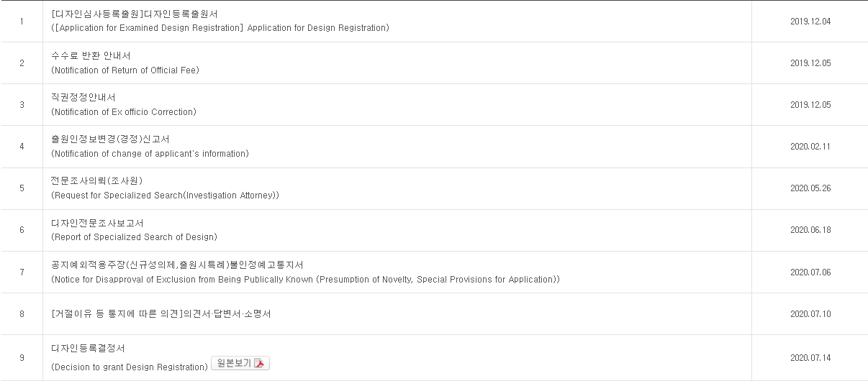
Task: Select the 수수료 반환 안내서 entry
Action: (x=91, y=55)
